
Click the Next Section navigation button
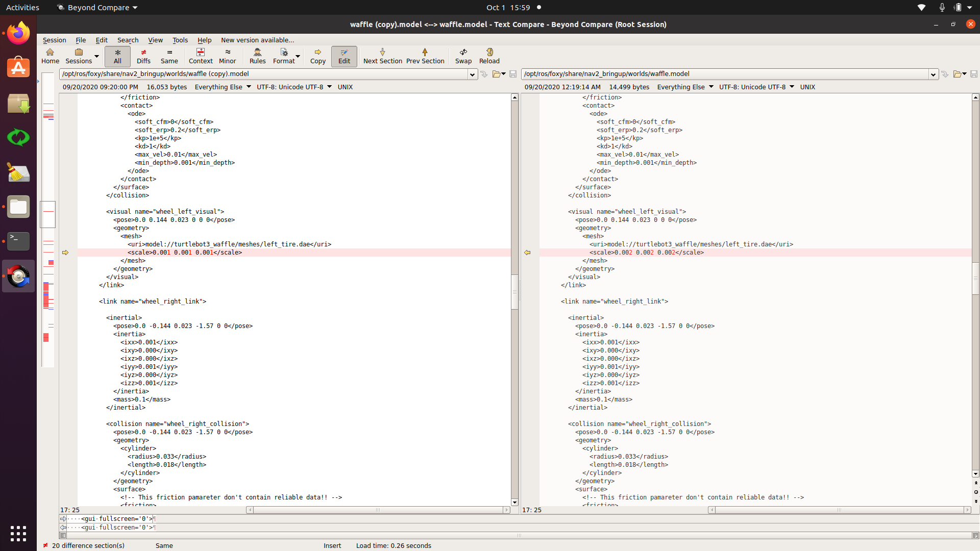(382, 55)
